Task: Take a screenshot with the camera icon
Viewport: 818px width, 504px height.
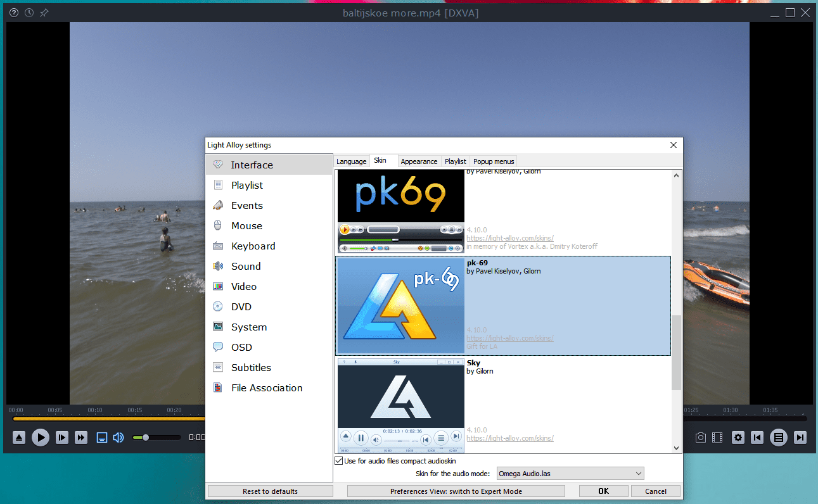Action: [701, 438]
